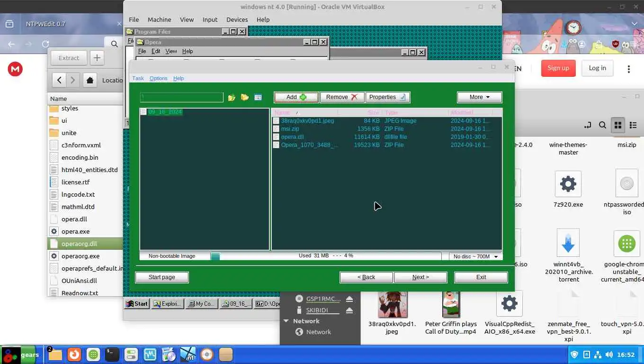Click the Add button in the burner window
The height and width of the screenshot is (364, 644).
point(296,97)
